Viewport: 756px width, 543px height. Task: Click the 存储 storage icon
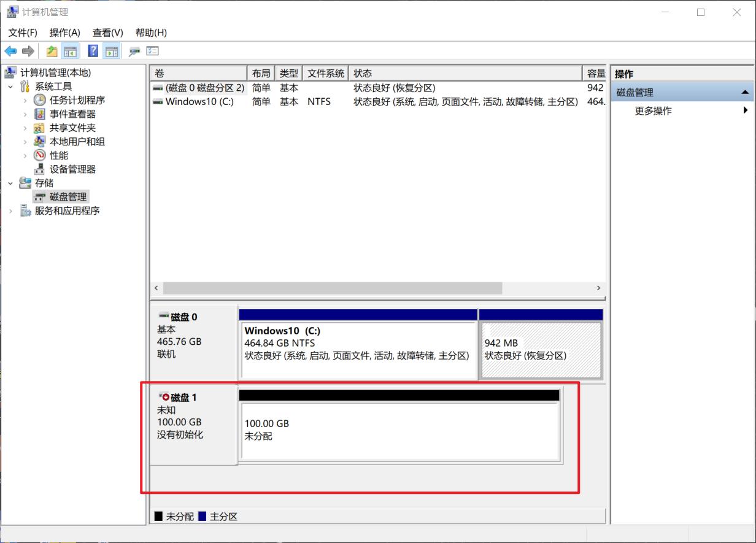[25, 183]
